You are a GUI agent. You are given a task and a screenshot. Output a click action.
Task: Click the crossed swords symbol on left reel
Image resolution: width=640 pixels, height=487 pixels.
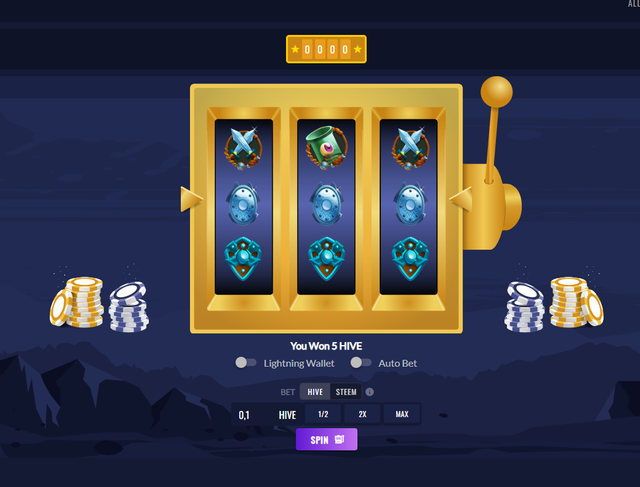(243, 148)
